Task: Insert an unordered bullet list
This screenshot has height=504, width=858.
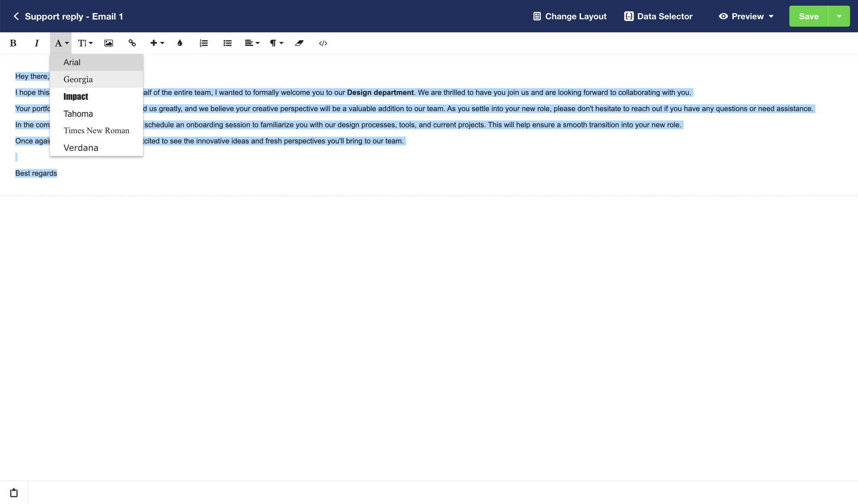Action: coord(227,43)
